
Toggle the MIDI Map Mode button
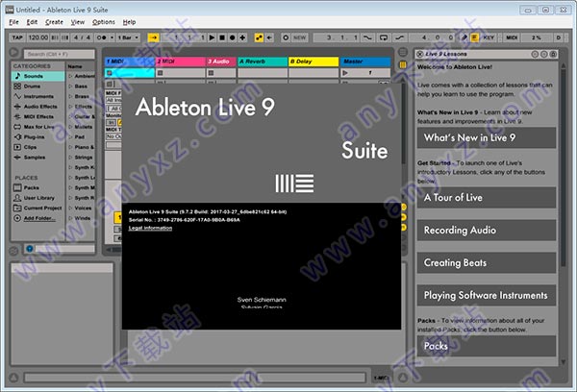(x=512, y=37)
